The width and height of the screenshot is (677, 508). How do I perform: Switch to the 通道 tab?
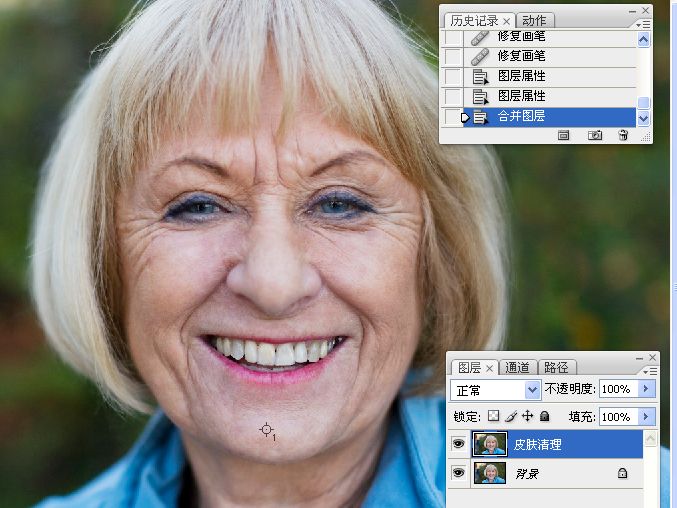point(517,367)
